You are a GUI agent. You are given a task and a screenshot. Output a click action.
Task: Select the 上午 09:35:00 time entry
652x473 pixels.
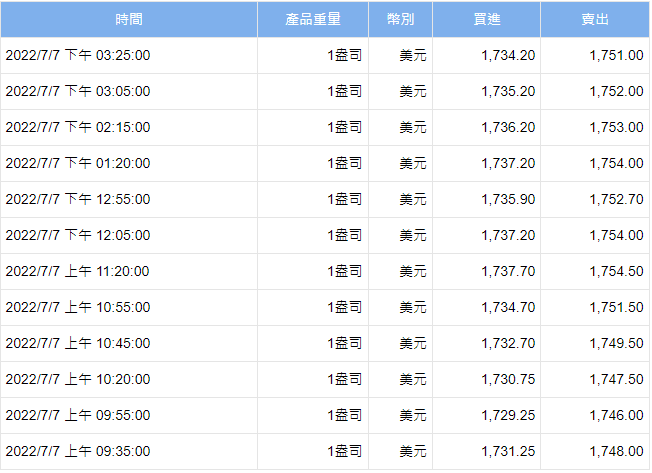[78, 451]
